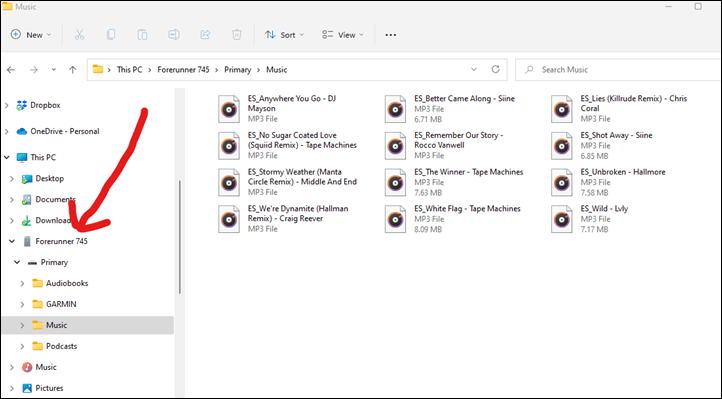The image size is (722, 399).
Task: Maximize the Music window
Action: (x=698, y=6)
